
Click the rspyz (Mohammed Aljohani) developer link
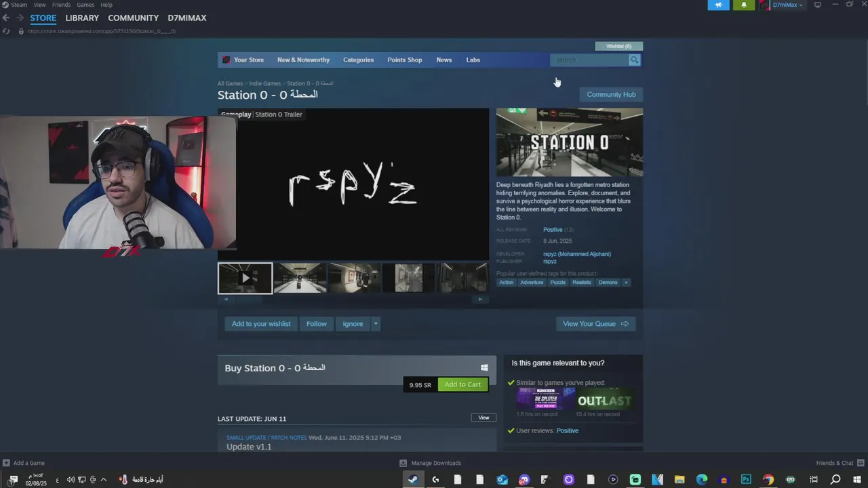click(x=577, y=254)
